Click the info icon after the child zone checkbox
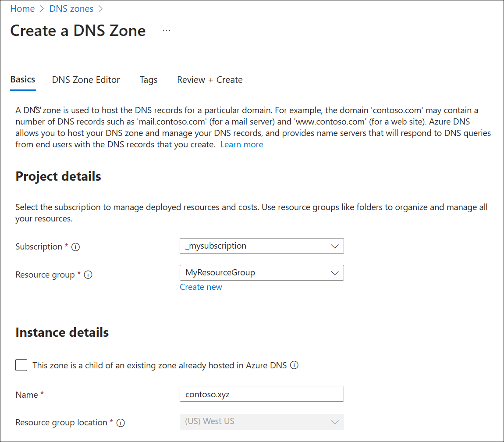 coord(295,365)
